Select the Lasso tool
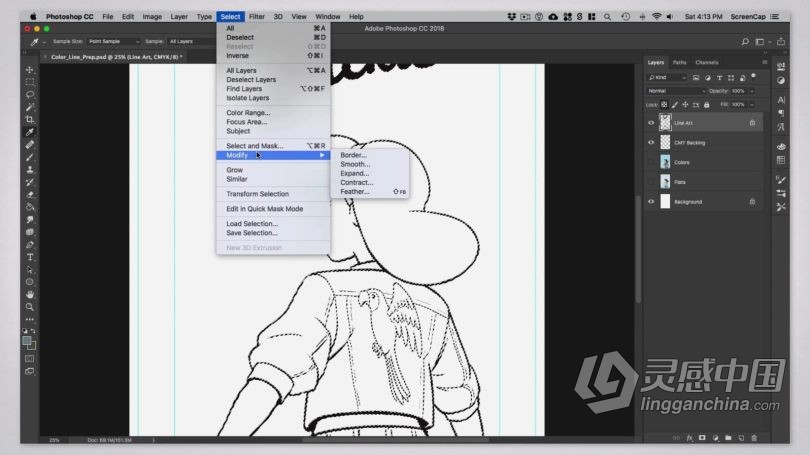 click(30, 95)
